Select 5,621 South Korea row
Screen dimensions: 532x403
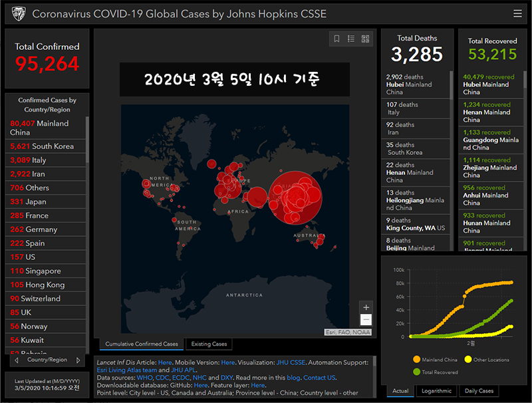(45, 146)
